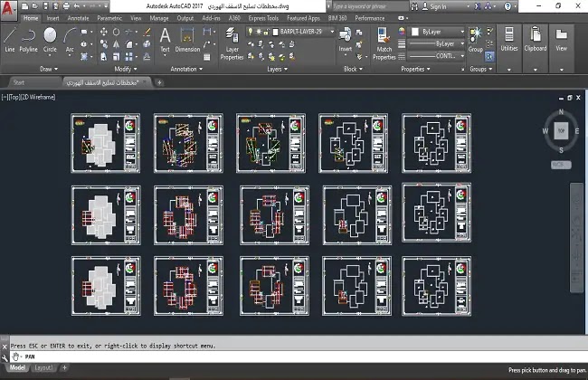Select the Polyline tool

click(29, 40)
